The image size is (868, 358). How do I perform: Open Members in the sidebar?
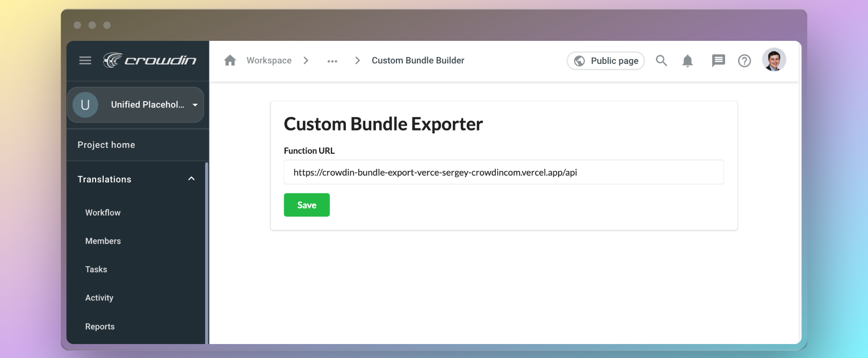point(103,241)
